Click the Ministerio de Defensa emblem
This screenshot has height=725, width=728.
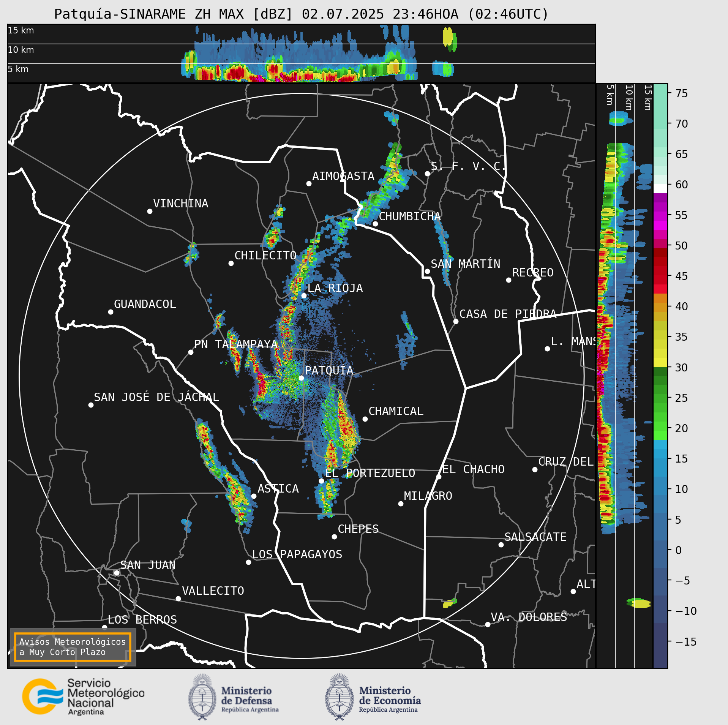(202, 697)
